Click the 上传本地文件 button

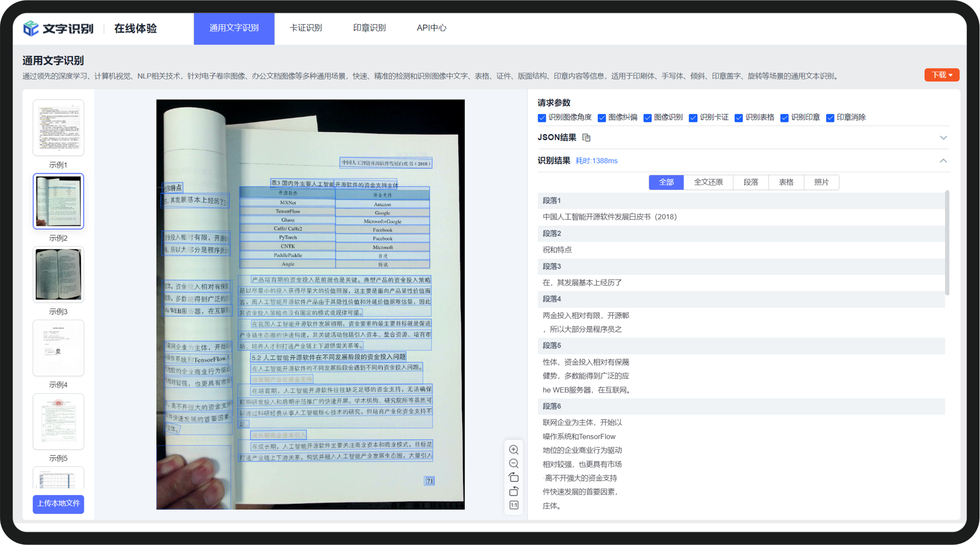(58, 504)
